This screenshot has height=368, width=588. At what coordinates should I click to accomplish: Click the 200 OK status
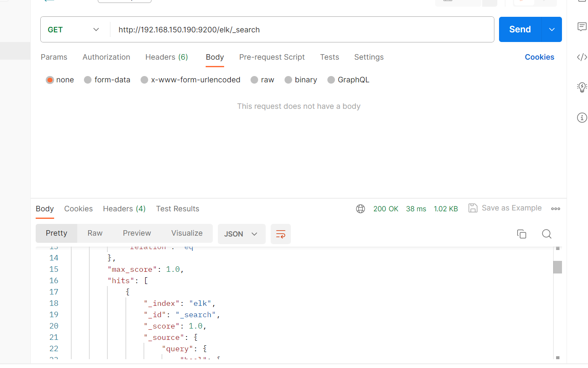[386, 209]
